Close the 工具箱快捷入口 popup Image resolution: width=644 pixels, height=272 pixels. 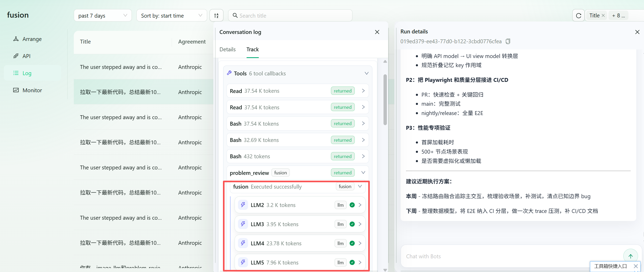[635, 266]
